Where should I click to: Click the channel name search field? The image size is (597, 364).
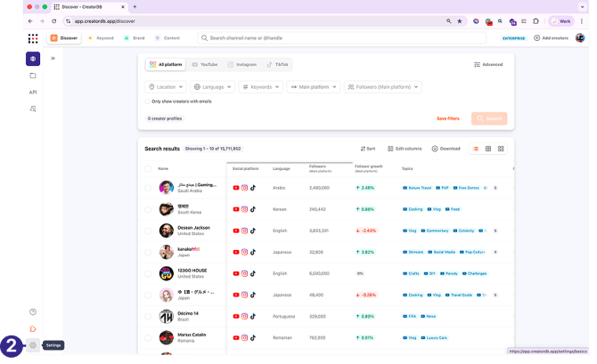click(339, 38)
